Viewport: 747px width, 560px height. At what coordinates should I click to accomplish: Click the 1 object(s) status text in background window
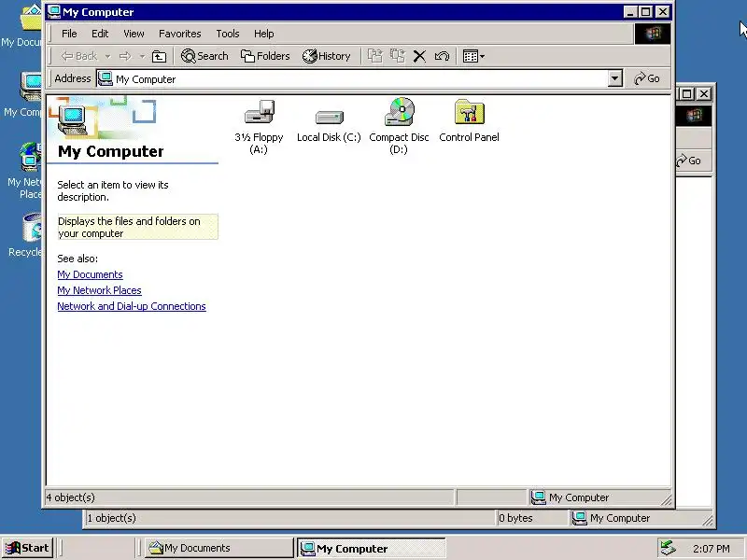click(111, 518)
